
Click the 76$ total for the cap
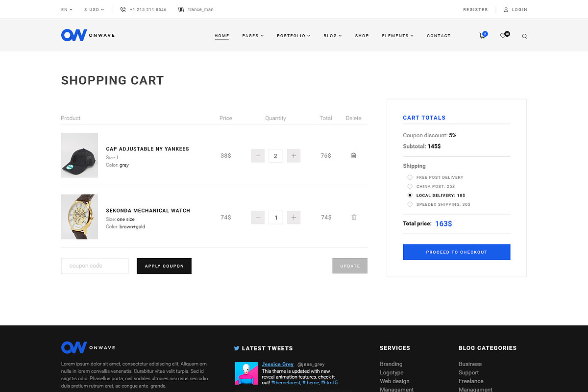pyautogui.click(x=326, y=155)
